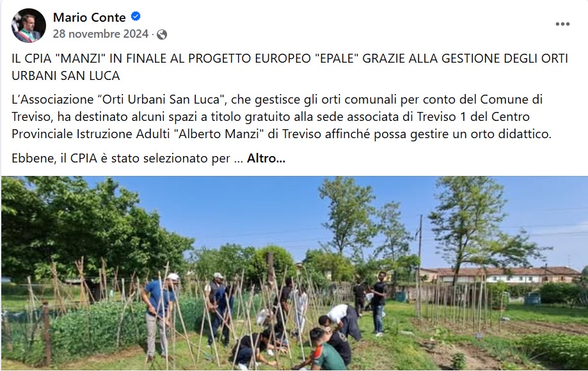Click the "Alberto Manzi" text in the paragraph

pyautogui.click(x=219, y=134)
